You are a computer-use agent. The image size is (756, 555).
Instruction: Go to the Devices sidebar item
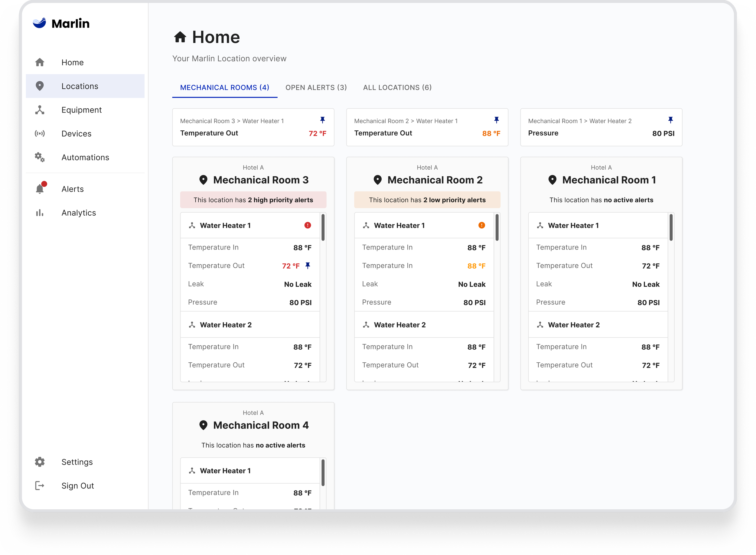pos(76,134)
